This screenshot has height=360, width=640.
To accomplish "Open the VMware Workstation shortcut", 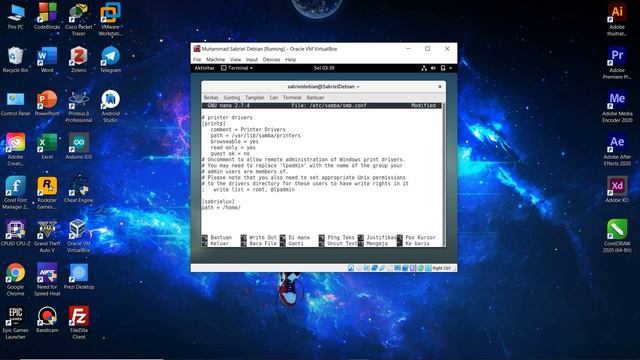I will 110,19.
